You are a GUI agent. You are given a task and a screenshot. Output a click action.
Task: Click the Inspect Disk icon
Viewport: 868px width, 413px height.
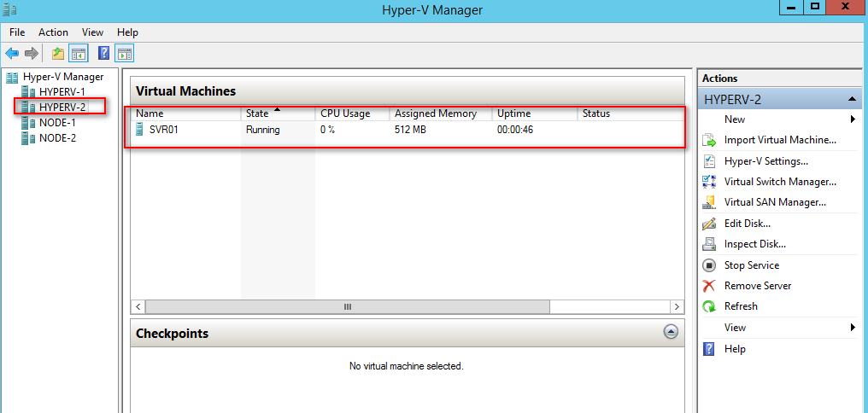click(709, 244)
